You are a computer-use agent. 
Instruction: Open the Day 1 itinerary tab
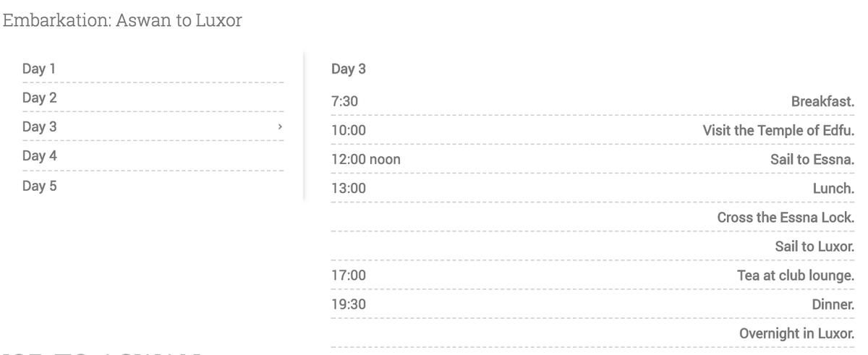pos(39,69)
